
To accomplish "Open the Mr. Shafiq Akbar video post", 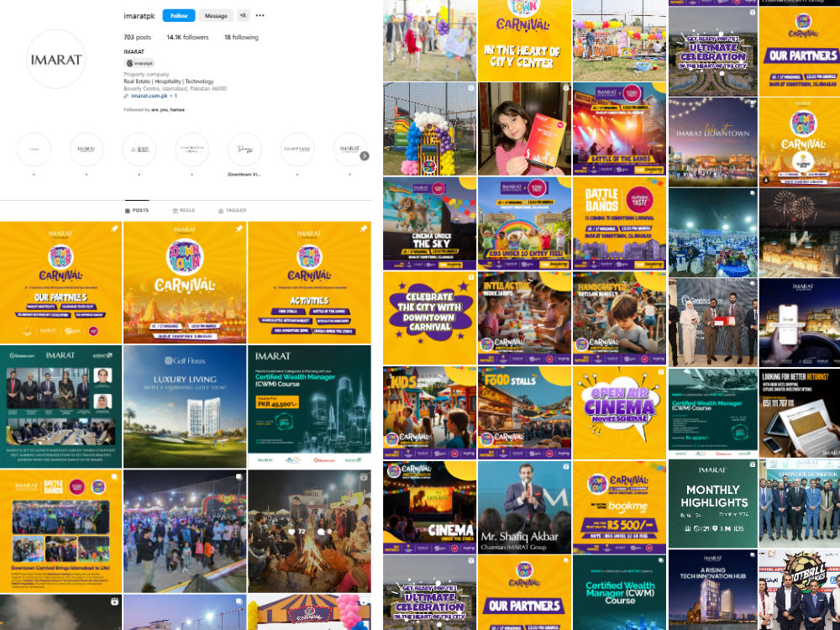I will click(524, 507).
